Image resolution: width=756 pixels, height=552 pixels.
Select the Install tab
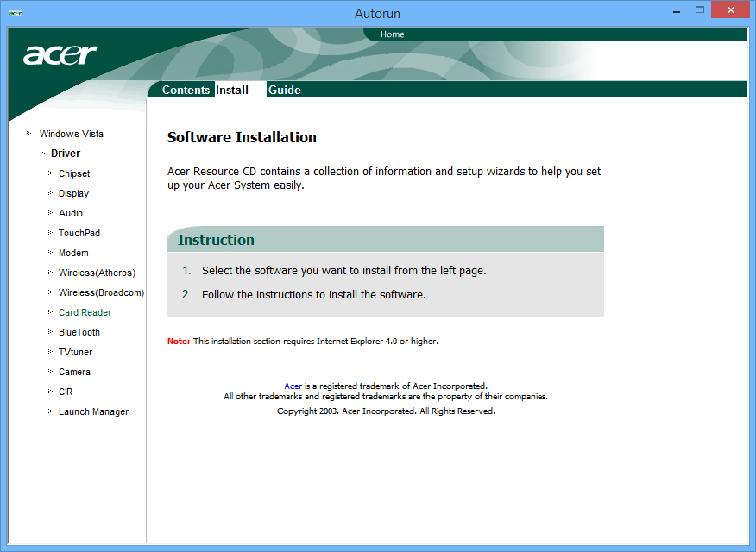232,90
